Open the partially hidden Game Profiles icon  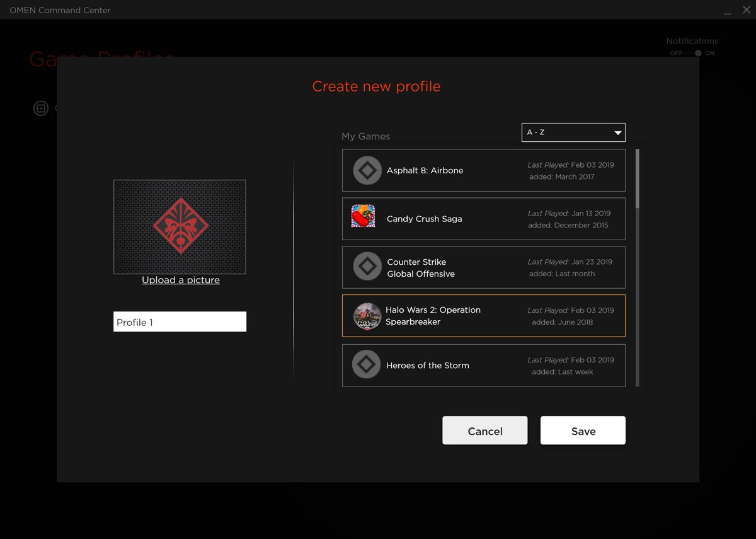tap(40, 108)
